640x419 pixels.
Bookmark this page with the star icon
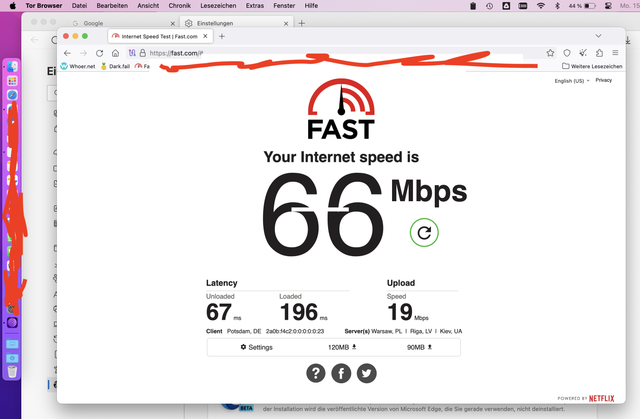click(x=550, y=53)
